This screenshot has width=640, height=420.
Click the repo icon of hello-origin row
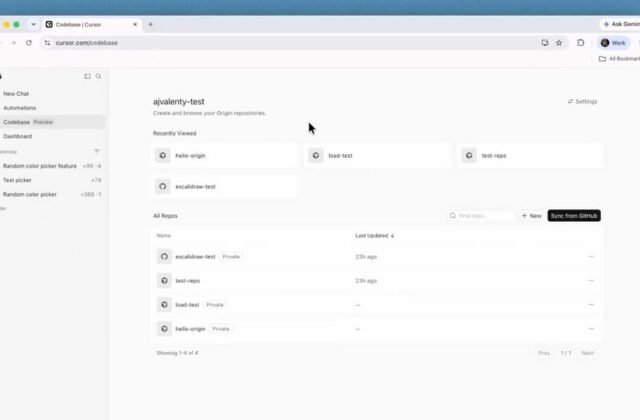click(x=164, y=329)
